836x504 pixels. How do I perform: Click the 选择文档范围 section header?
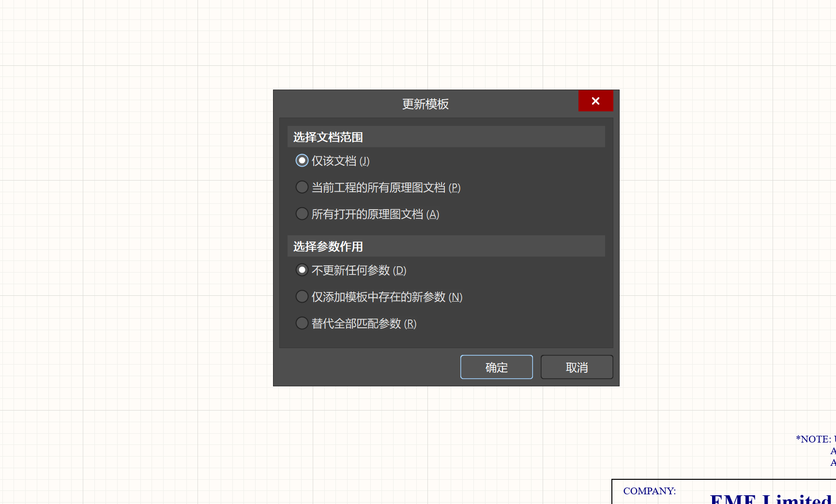328,137
